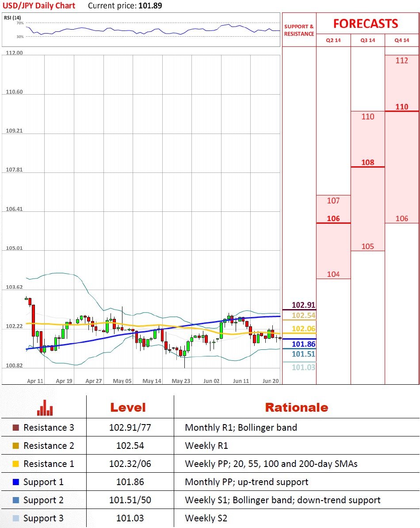Select the Q4 14 forecast column header
This screenshot has height=528, width=420.
pyautogui.click(x=402, y=40)
